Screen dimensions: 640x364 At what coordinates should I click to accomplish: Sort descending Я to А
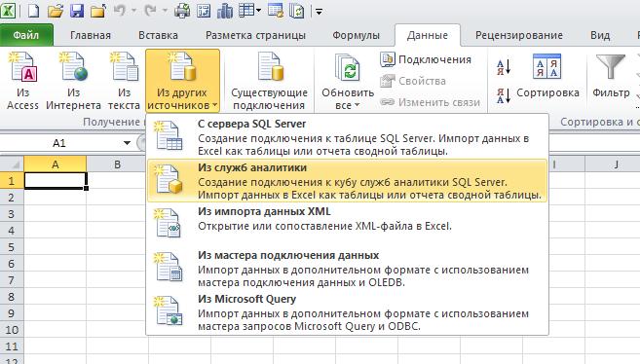pos(504,95)
